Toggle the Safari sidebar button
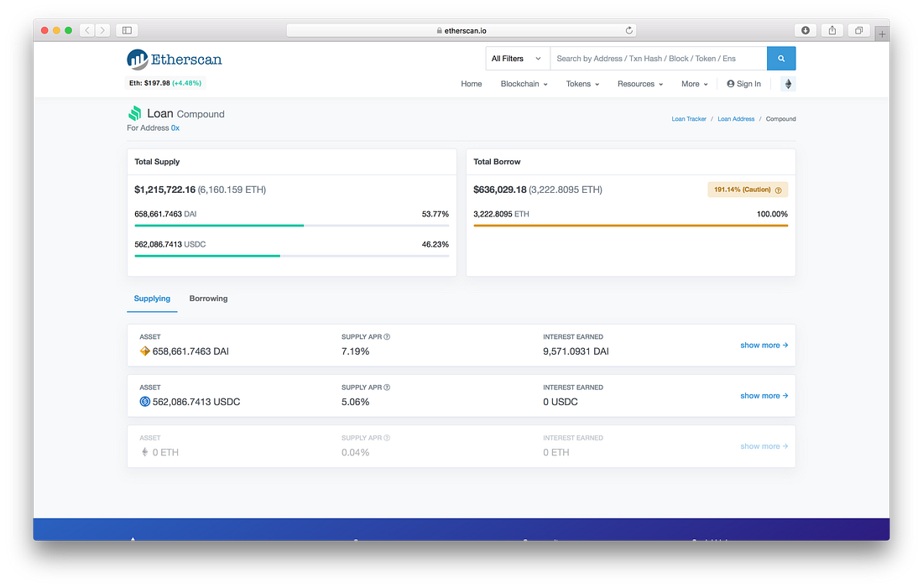 point(127,30)
